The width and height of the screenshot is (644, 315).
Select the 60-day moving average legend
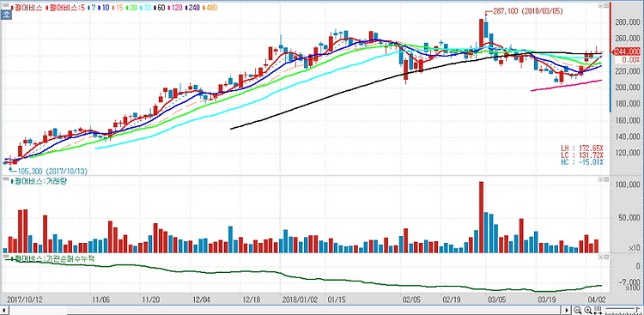pyautogui.click(x=160, y=8)
